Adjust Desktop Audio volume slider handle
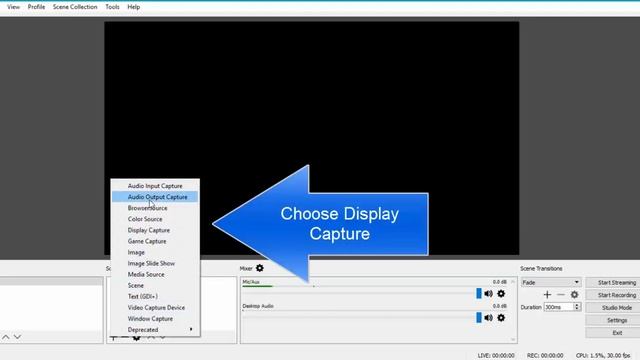The height and width of the screenshot is (360, 640). 479,318
